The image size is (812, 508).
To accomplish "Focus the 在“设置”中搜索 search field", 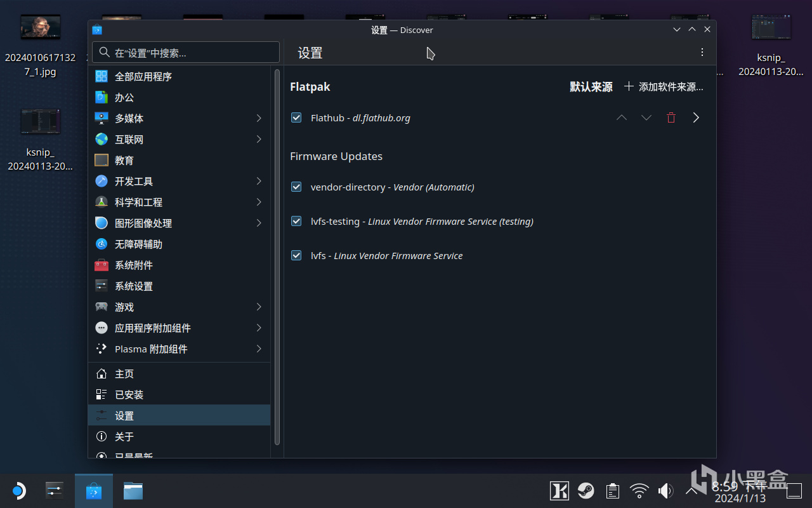I will click(x=186, y=52).
